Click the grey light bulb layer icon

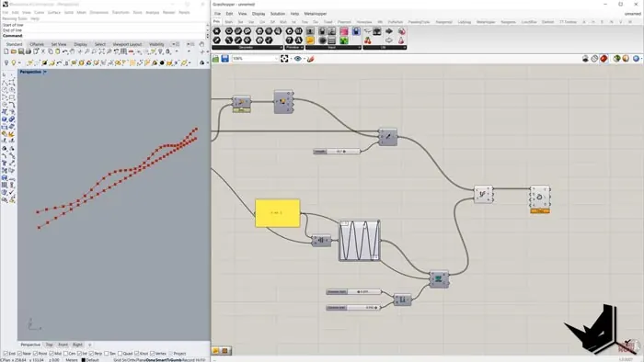6,62
